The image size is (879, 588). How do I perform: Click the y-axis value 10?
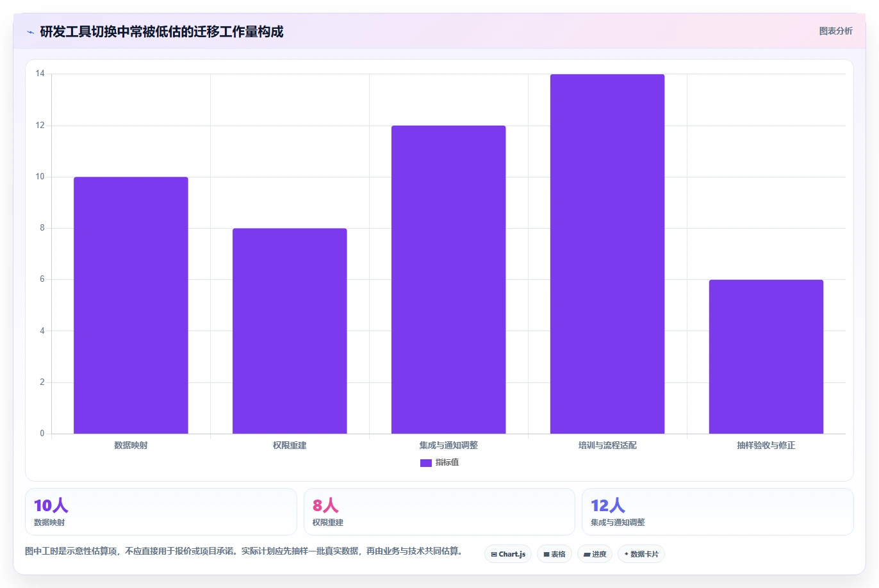tap(40, 177)
